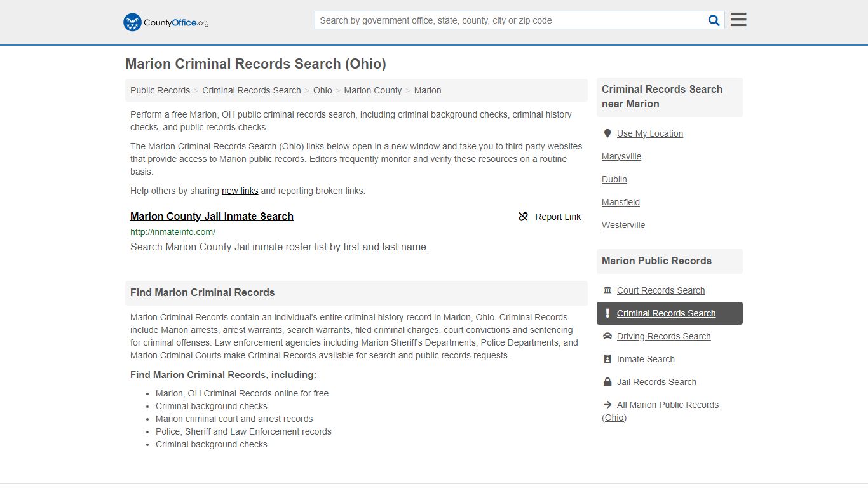This screenshot has height=488, width=868.
Task: Click the Marion Criminal Records Search heading
Action: 255,64
